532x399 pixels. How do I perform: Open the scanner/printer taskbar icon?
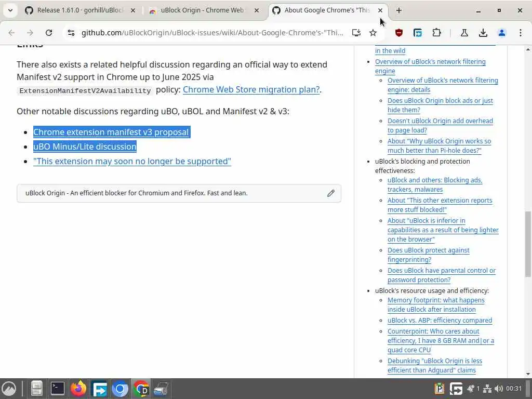tap(161, 389)
